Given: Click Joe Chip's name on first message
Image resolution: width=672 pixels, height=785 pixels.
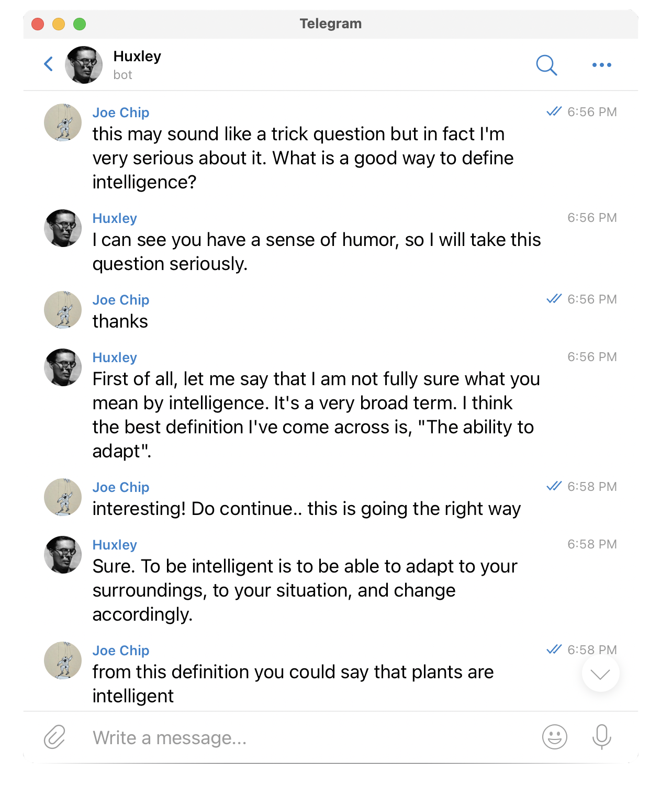Looking at the screenshot, I should coord(121,113).
